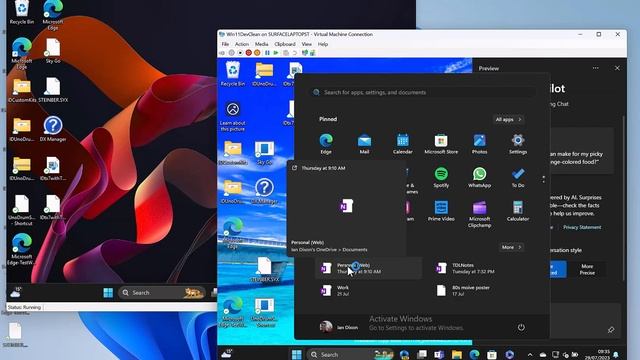The height and width of the screenshot is (360, 640).
Task: Click the Start menu power button
Action: [521, 327]
